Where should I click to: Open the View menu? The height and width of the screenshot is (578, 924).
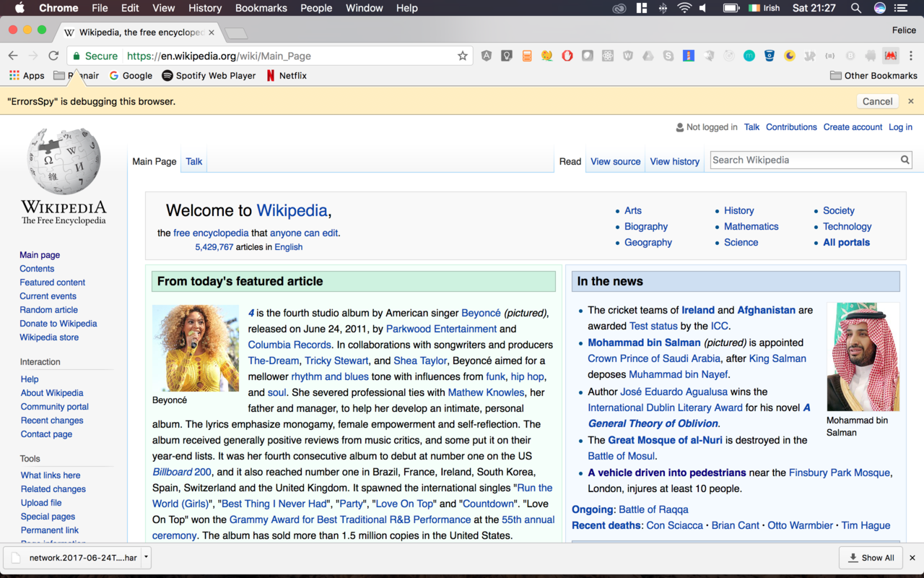point(164,8)
